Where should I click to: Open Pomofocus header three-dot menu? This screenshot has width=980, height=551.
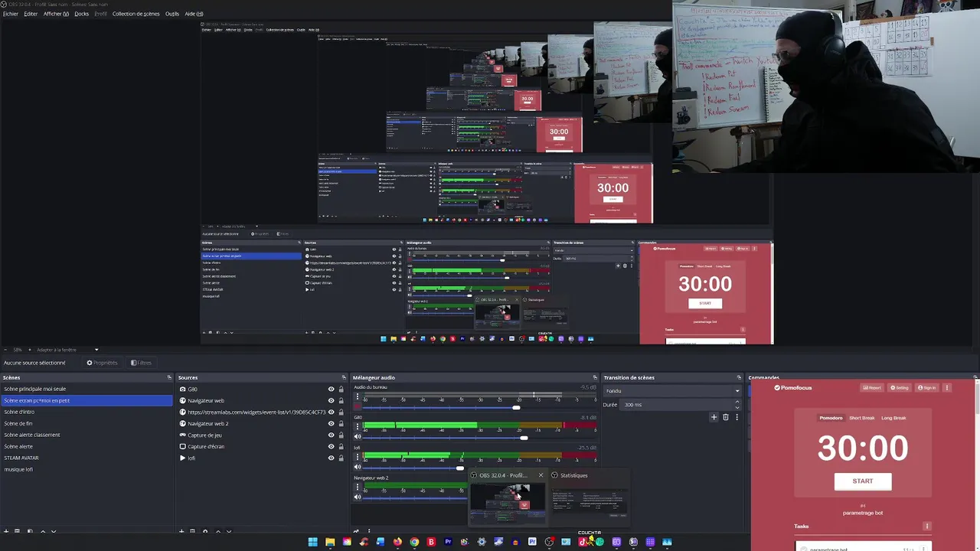pos(947,388)
